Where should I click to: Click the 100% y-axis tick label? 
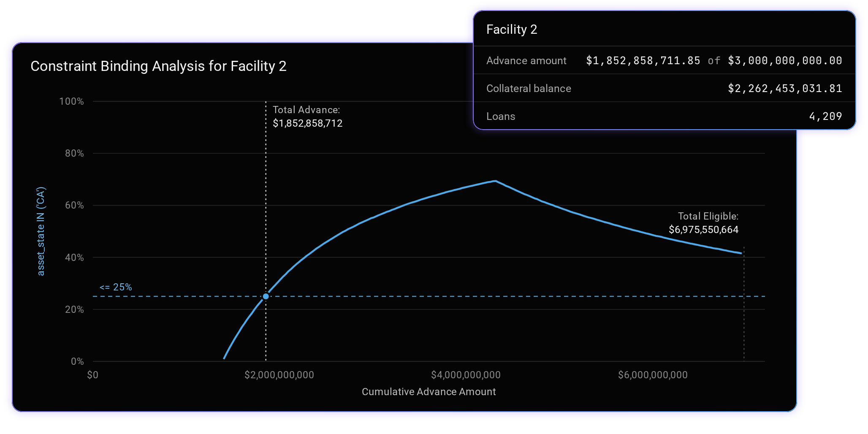(x=72, y=101)
